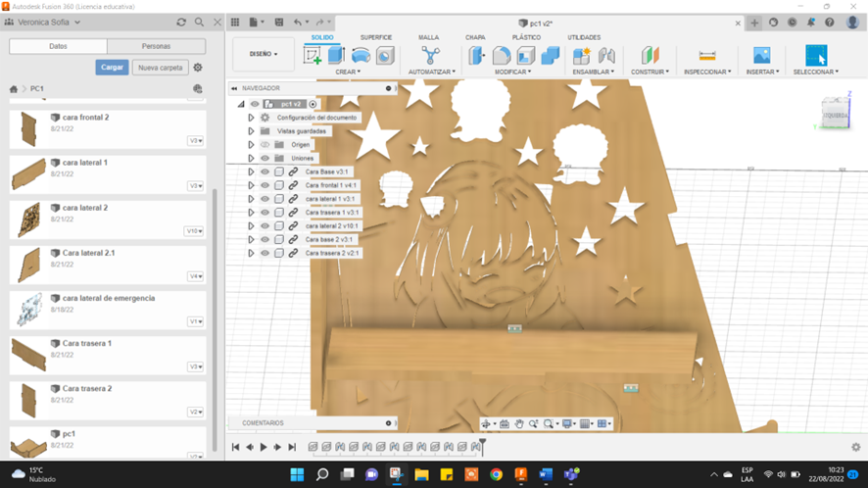Undo the last action
The height and width of the screenshot is (488, 868).
click(298, 23)
